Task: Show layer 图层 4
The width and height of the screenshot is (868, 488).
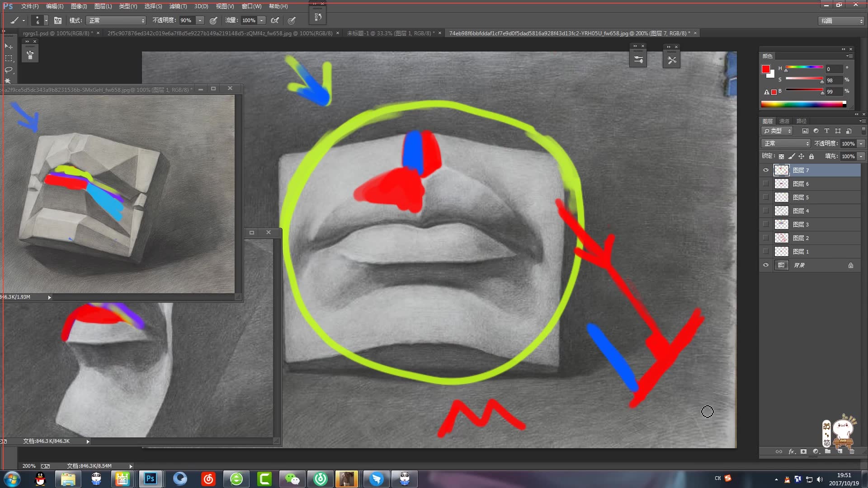Action: coord(766,211)
